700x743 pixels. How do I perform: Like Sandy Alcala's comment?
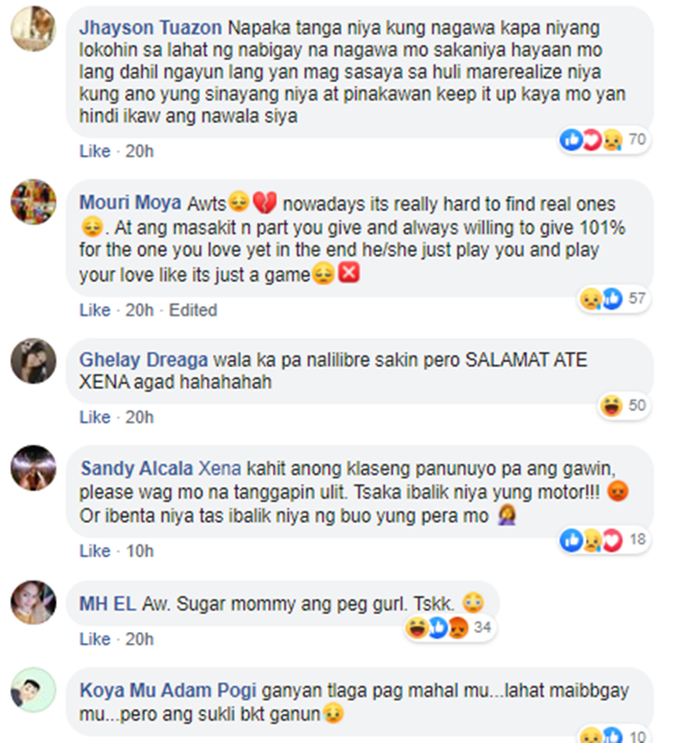tap(95, 551)
